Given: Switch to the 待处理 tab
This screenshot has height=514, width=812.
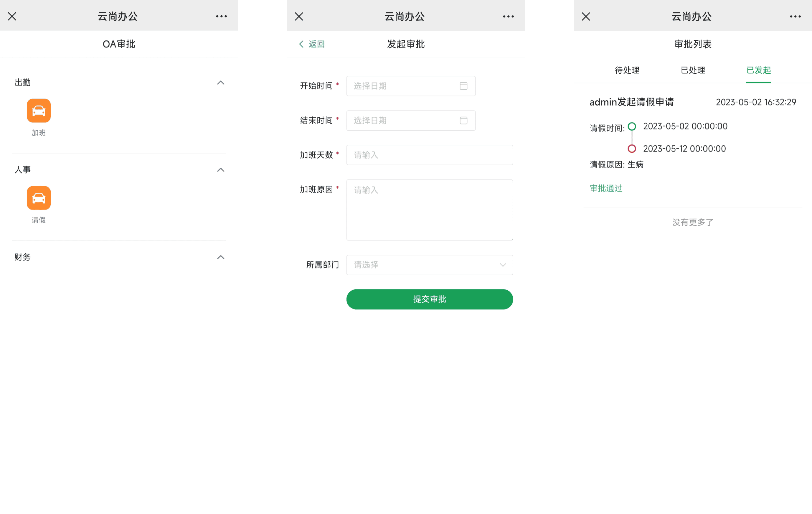Looking at the screenshot, I should tap(627, 70).
